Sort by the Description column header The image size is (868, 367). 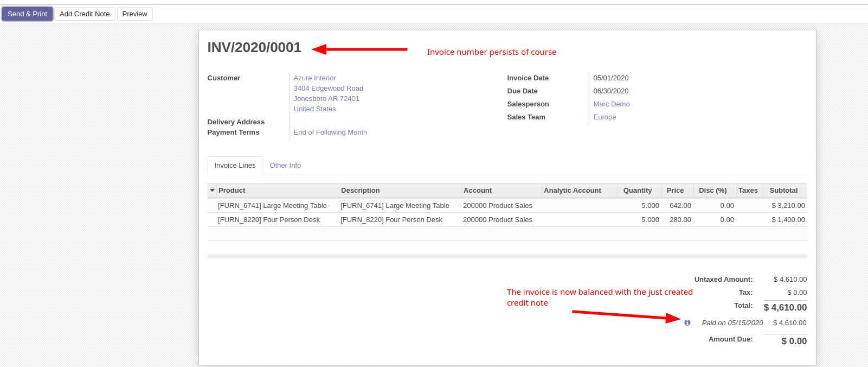[361, 191]
